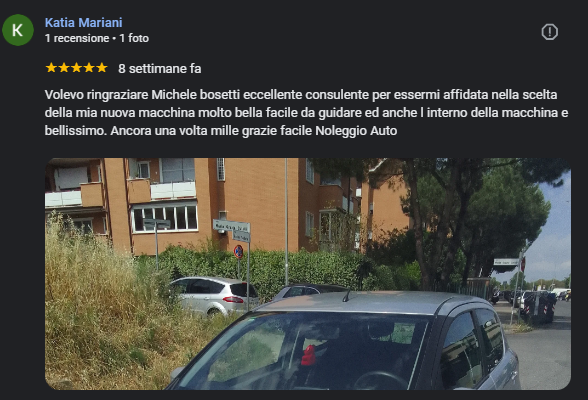The image size is (588, 400).
Task: Click 'Noleggio Auto' at end of review
Action: (x=356, y=130)
